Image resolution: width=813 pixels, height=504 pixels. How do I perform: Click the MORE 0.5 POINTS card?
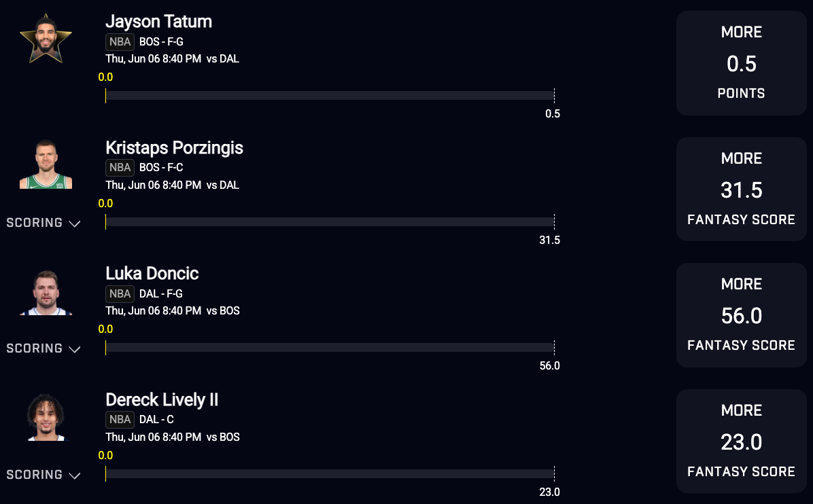click(742, 63)
